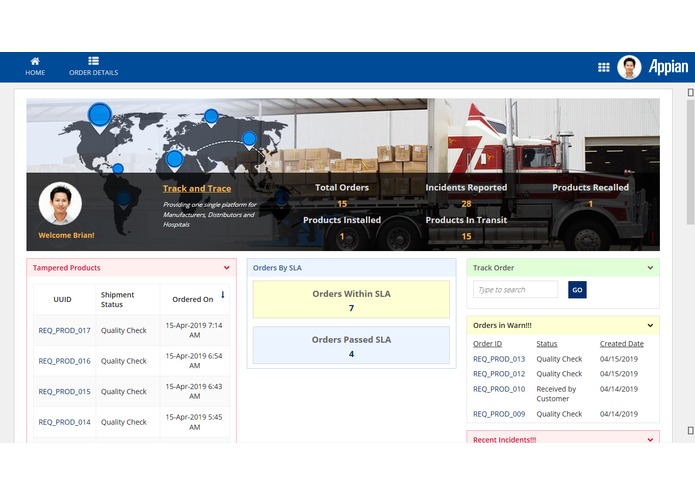Click the Products Recalled stat label
Image resolution: width=695 pixels, height=494 pixels.
[x=590, y=187]
